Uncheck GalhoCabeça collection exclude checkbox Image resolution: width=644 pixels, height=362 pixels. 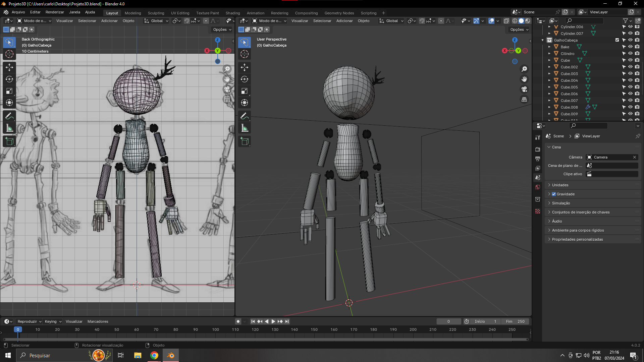click(617, 40)
